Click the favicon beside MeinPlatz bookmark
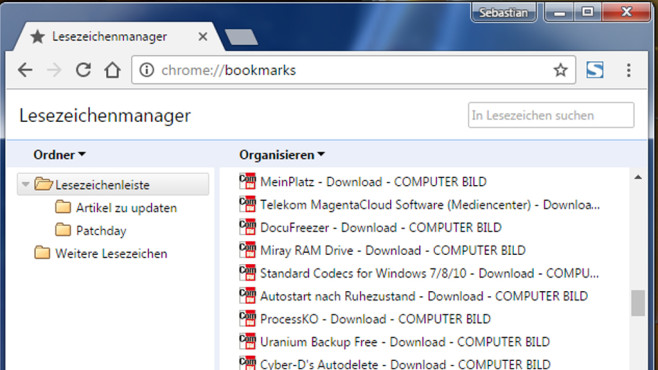The height and width of the screenshot is (370, 658). (x=248, y=181)
